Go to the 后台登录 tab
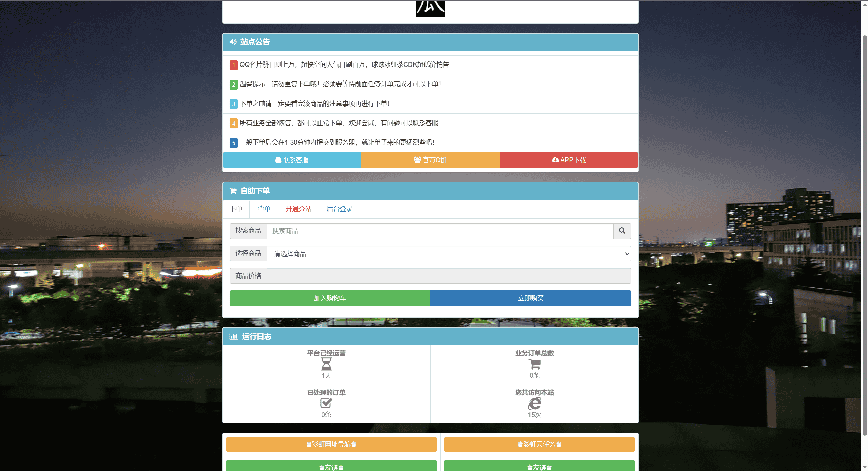The height and width of the screenshot is (471, 868). point(339,209)
